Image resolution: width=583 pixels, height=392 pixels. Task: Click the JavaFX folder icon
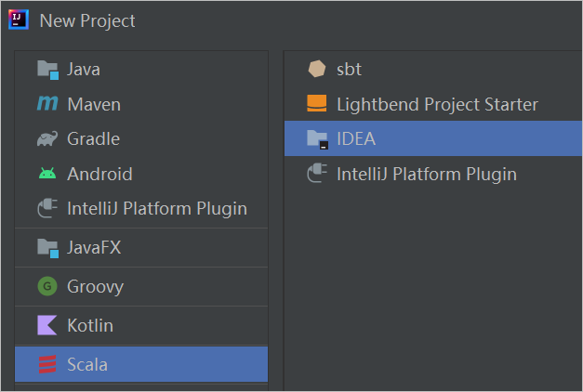(x=48, y=248)
